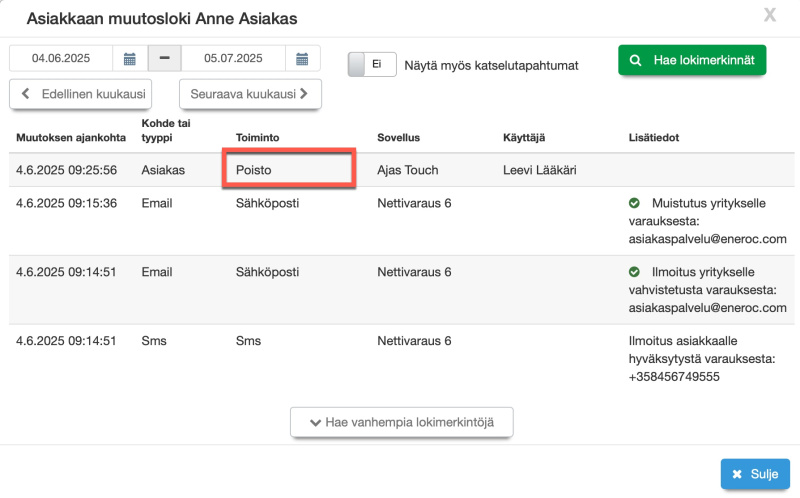Viewport: 800px width, 498px height.
Task: Click the Toiminto column header
Action: 259,137
